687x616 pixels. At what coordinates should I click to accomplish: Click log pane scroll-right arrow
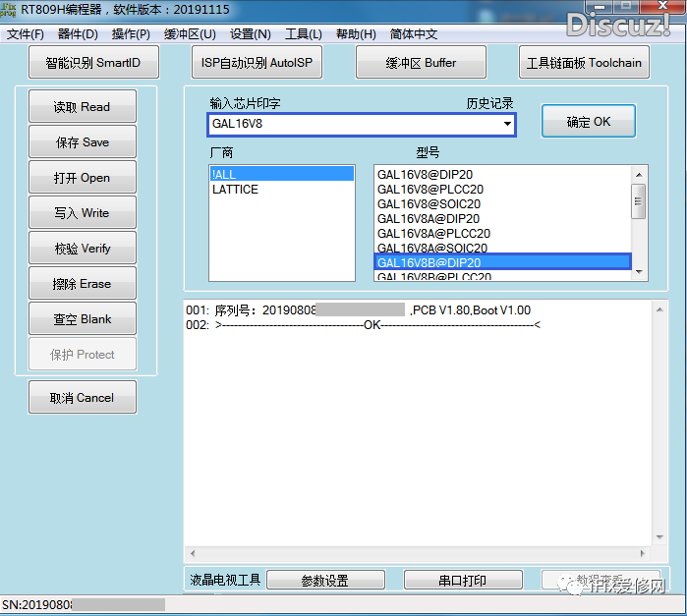click(643, 553)
